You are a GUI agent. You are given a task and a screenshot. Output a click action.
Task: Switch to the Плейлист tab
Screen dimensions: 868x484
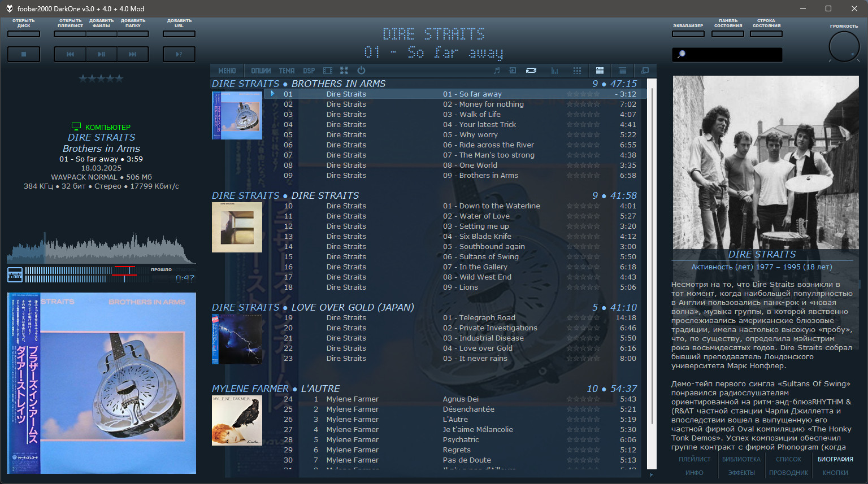coord(695,459)
